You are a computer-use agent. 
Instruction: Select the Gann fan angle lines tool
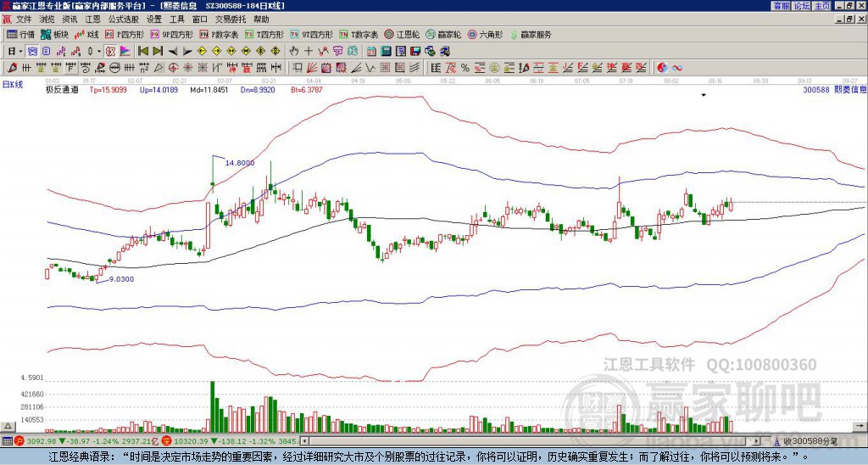(312, 68)
